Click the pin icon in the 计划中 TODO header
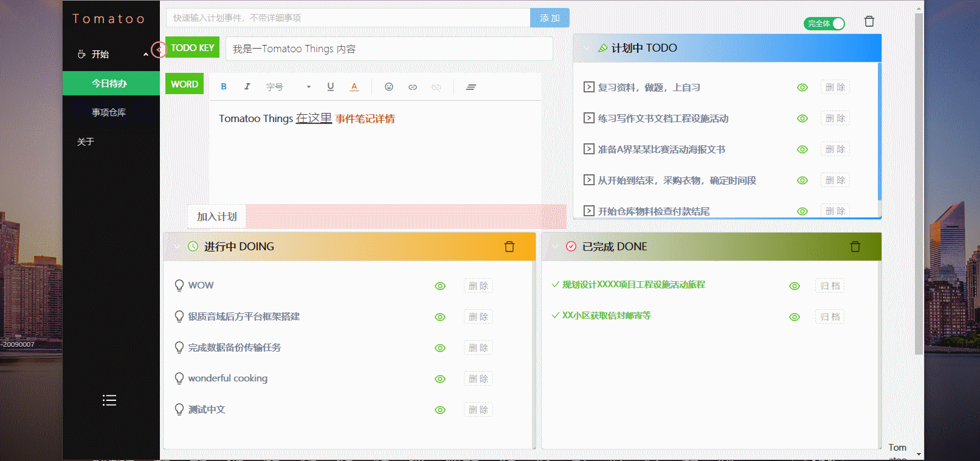Screen dimensions: 980x461 [x=602, y=48]
